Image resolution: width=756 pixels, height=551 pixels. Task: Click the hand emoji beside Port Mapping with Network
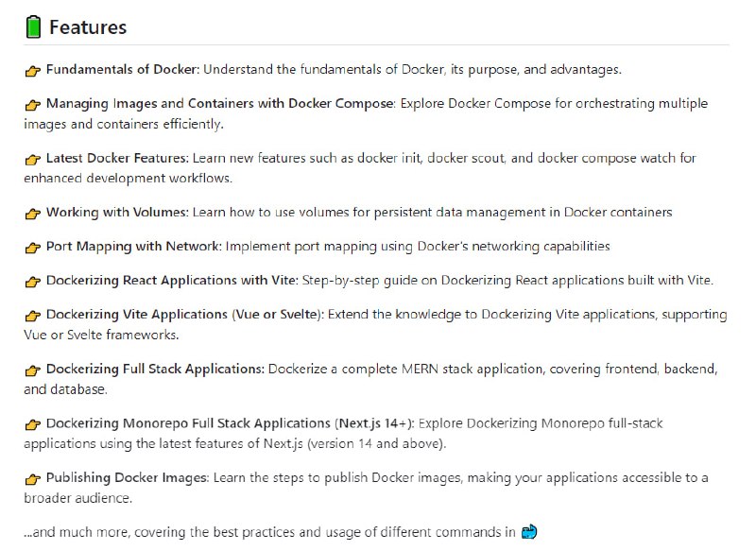coord(33,248)
